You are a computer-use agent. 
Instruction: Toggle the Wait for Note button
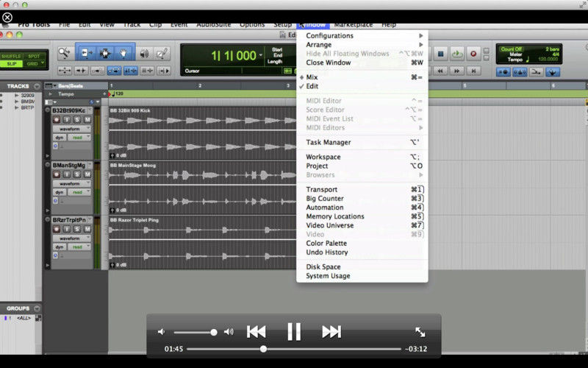[503, 71]
